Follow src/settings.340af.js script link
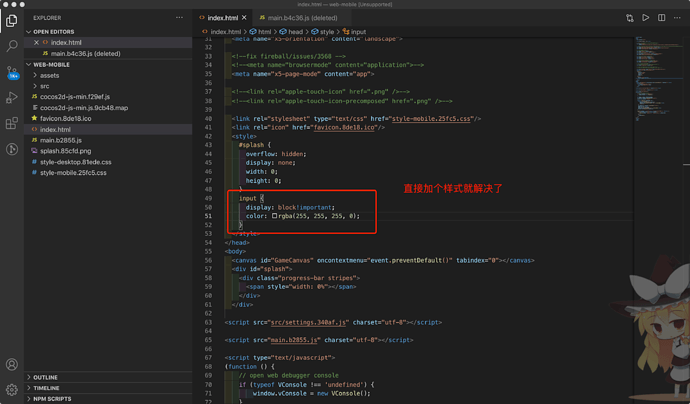690x404 pixels. (x=308, y=322)
